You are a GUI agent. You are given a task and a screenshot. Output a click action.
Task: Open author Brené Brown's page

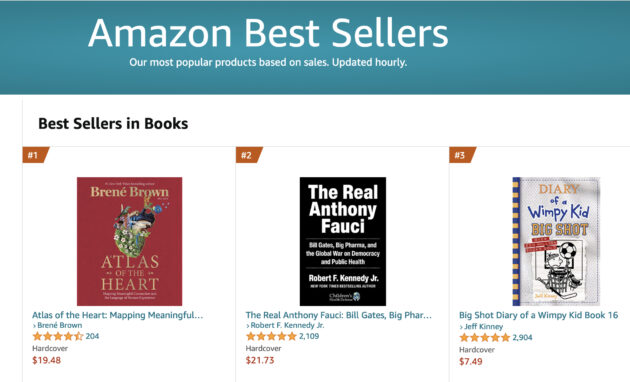tap(57, 325)
